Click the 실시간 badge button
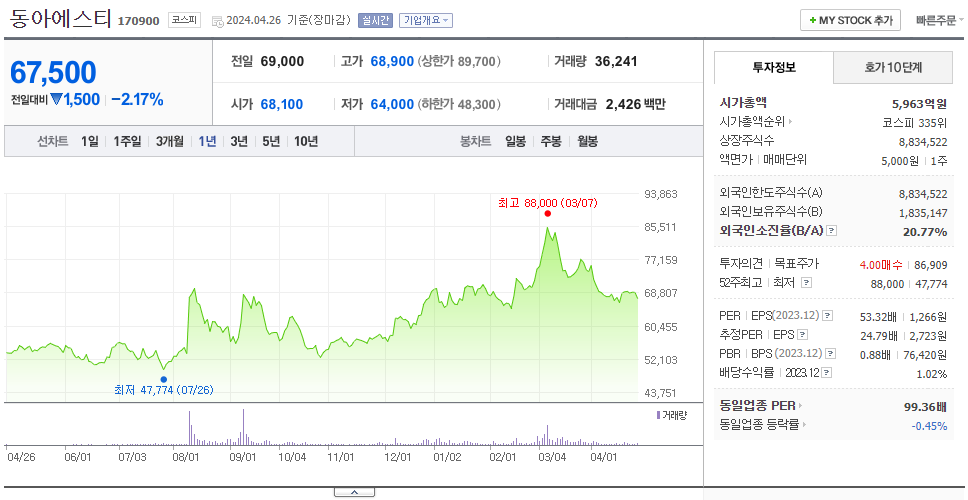The height and width of the screenshot is (500, 968). (x=375, y=20)
